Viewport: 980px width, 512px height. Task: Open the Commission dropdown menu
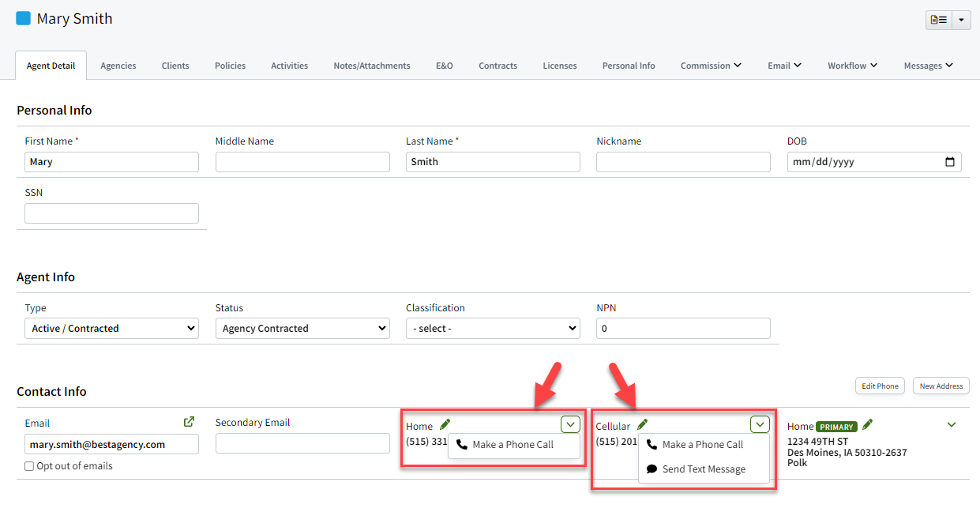(x=710, y=66)
